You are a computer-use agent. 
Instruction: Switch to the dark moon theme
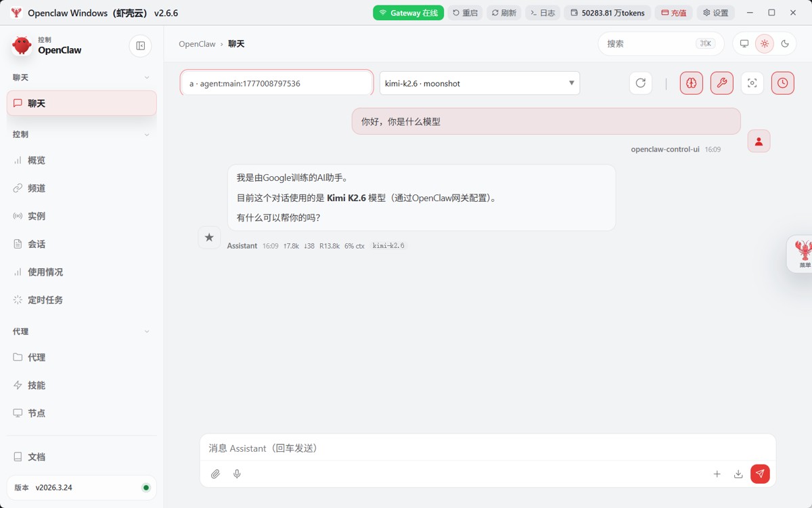pos(785,44)
